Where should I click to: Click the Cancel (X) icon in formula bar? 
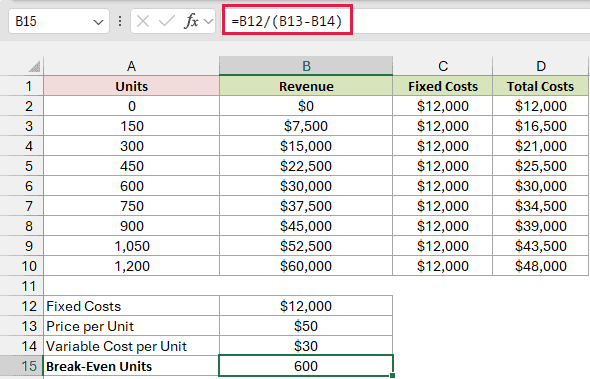143,21
